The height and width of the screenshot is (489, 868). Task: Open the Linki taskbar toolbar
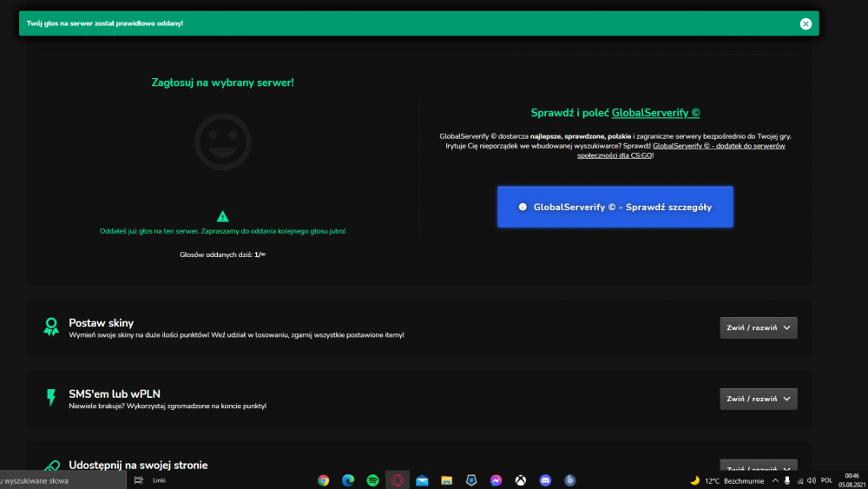[159, 480]
